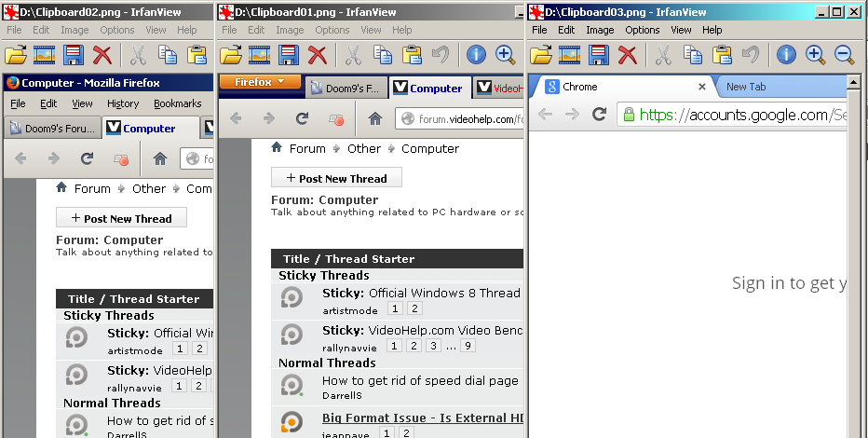This screenshot has width=868, height=438.
Task: Other breadcrumb link in Clipboard01
Action: pyautogui.click(x=364, y=148)
